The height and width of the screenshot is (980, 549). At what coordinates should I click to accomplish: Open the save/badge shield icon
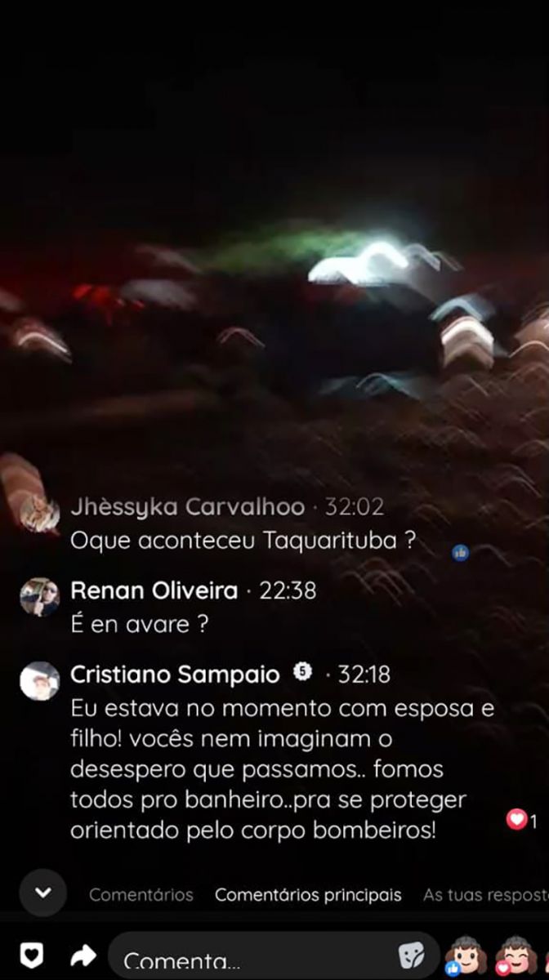coord(31,955)
